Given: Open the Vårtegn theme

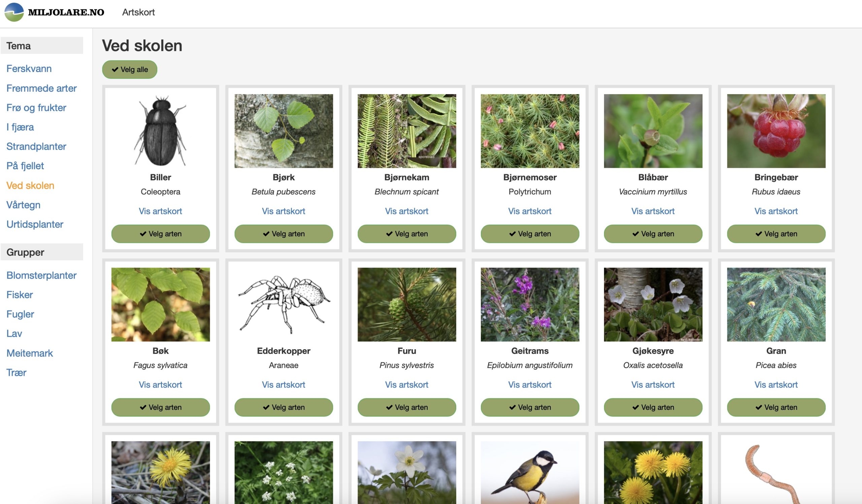Looking at the screenshot, I should [x=24, y=205].
